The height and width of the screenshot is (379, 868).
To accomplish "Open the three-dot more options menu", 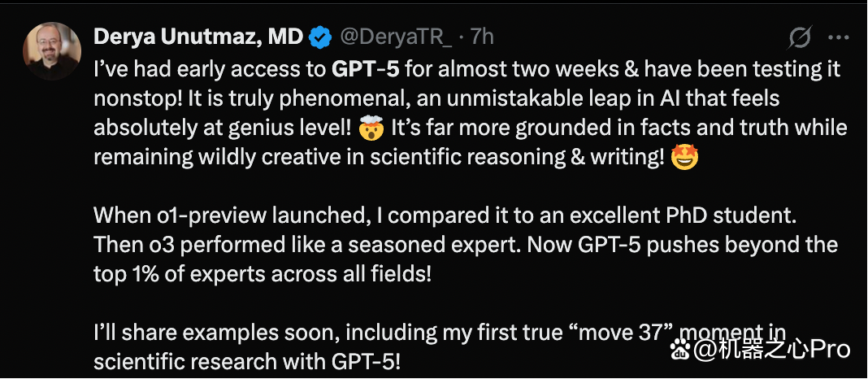I will coord(838,37).
